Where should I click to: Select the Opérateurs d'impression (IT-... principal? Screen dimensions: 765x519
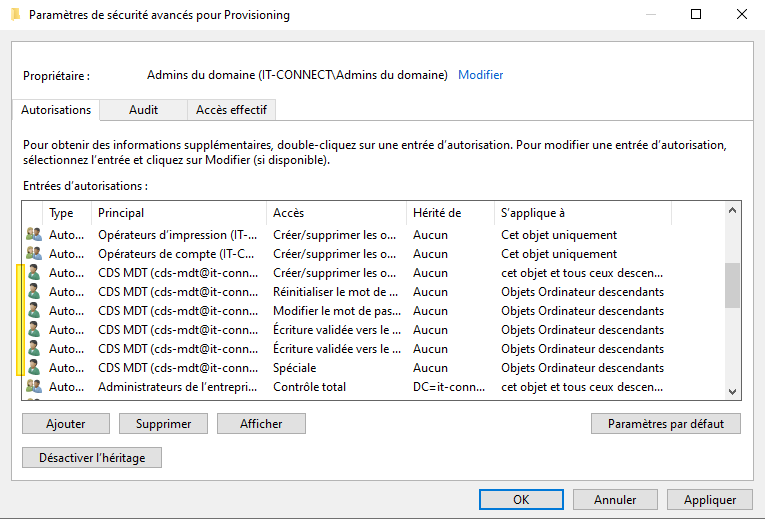(x=178, y=235)
